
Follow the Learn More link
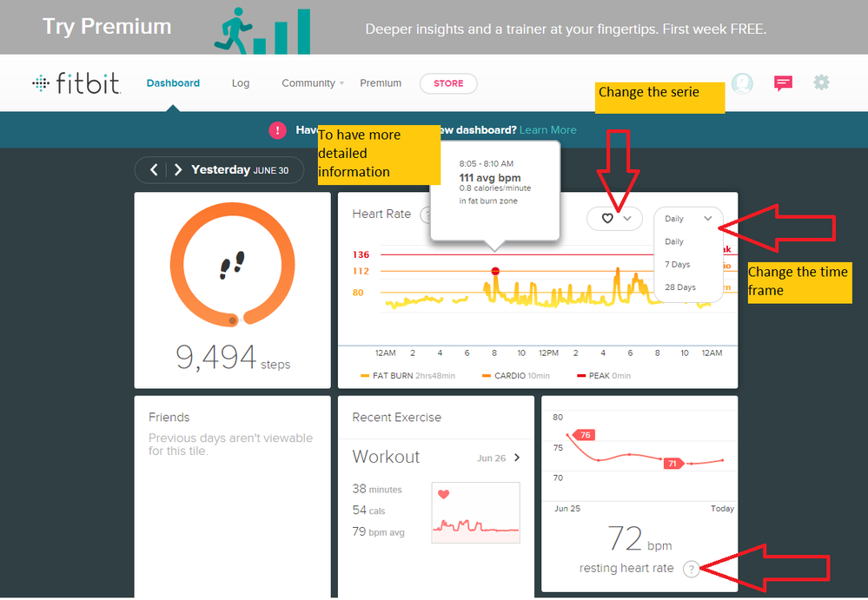pyautogui.click(x=549, y=130)
